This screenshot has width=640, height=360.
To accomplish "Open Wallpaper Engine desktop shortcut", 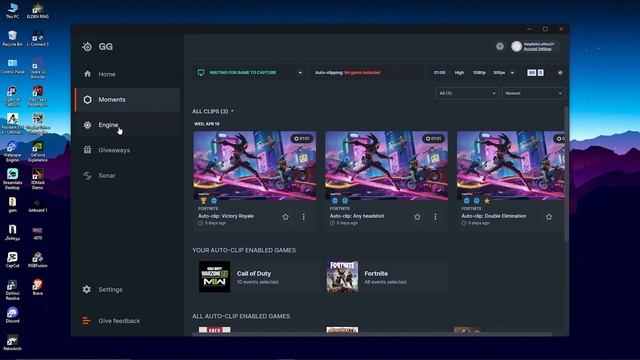I will pos(12,151).
